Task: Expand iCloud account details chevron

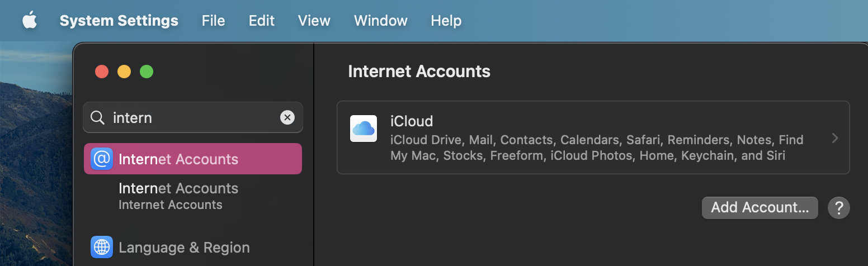Action: 834,138
